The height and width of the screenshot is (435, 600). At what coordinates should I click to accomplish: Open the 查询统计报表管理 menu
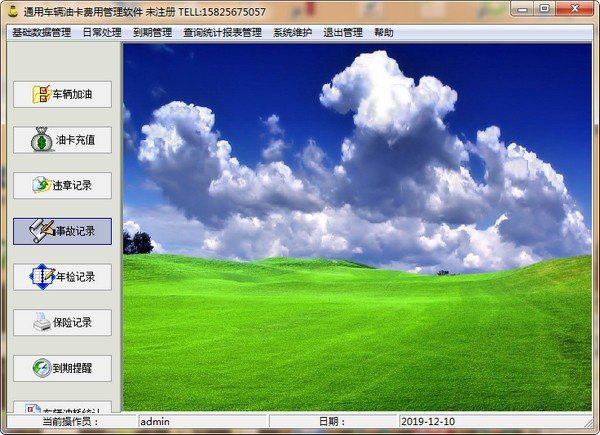222,32
